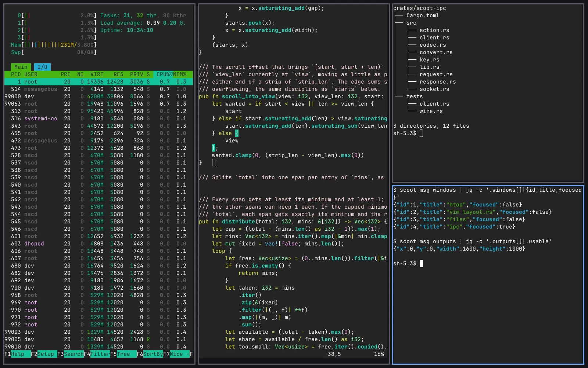Screen dimensions: 588x368
Task: Click the outputs width 1600 JSON line
Action: pos(459,249)
